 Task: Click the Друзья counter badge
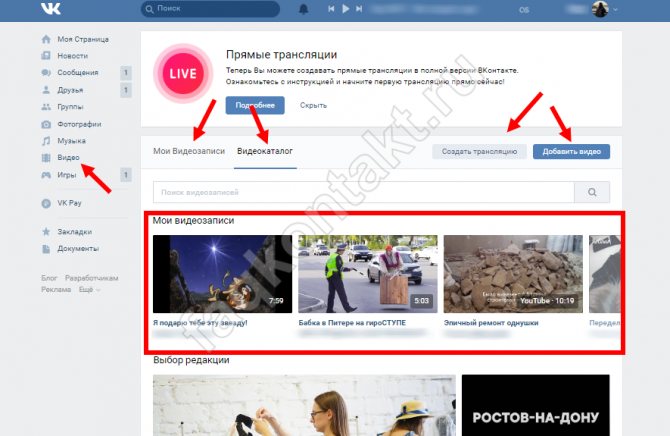pyautogui.click(x=126, y=90)
